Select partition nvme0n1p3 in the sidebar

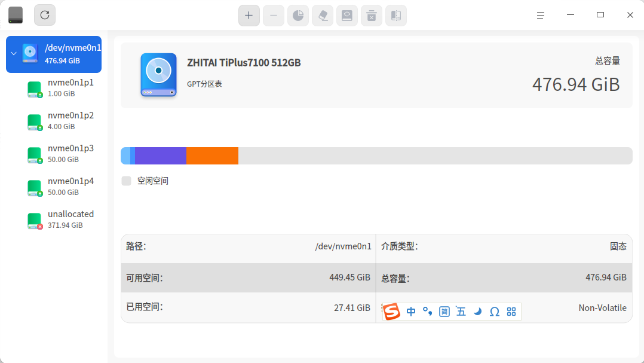coord(60,154)
